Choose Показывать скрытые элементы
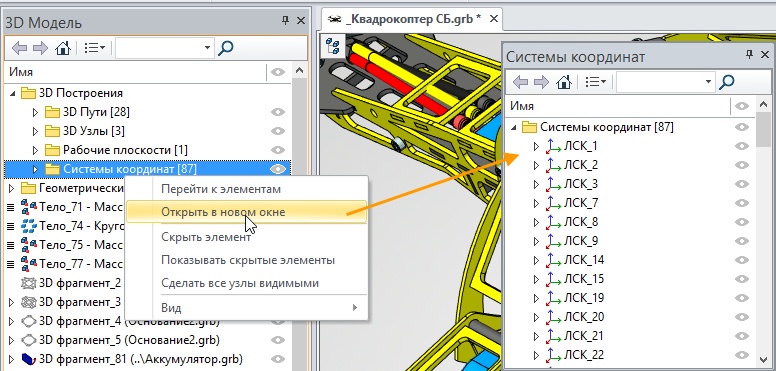The image size is (776, 371). [246, 260]
